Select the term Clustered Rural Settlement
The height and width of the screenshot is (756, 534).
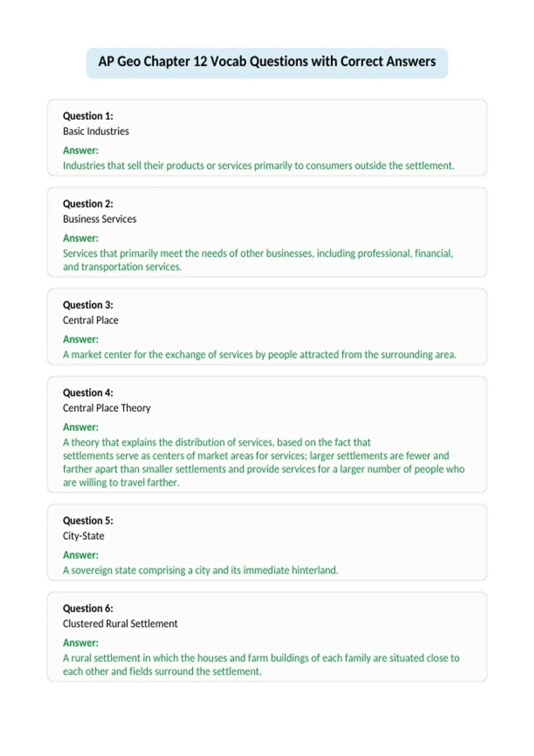click(120, 623)
